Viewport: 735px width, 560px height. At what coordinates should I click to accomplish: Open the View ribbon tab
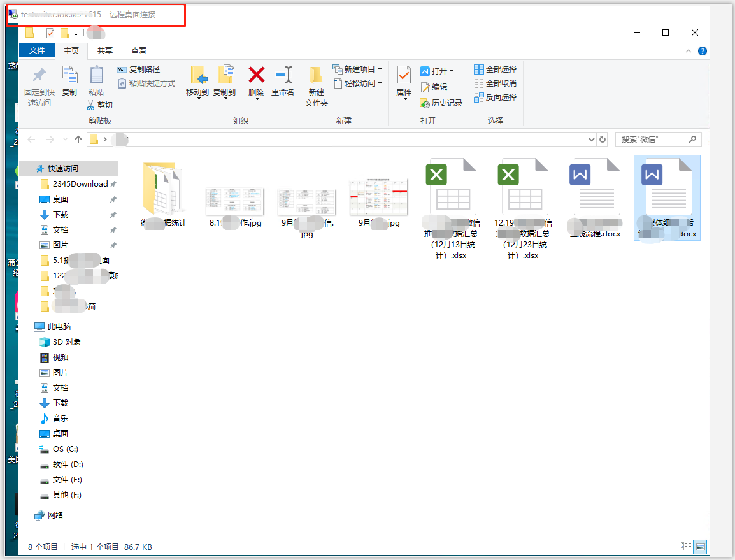click(139, 51)
